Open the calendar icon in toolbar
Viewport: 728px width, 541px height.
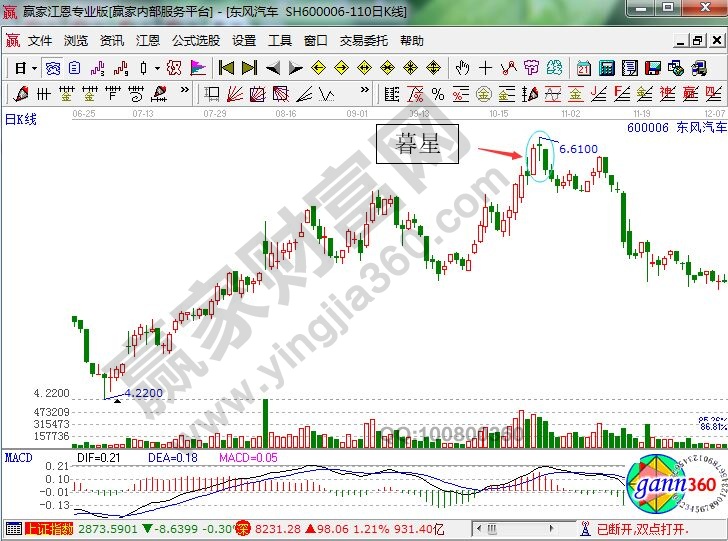coord(584,68)
